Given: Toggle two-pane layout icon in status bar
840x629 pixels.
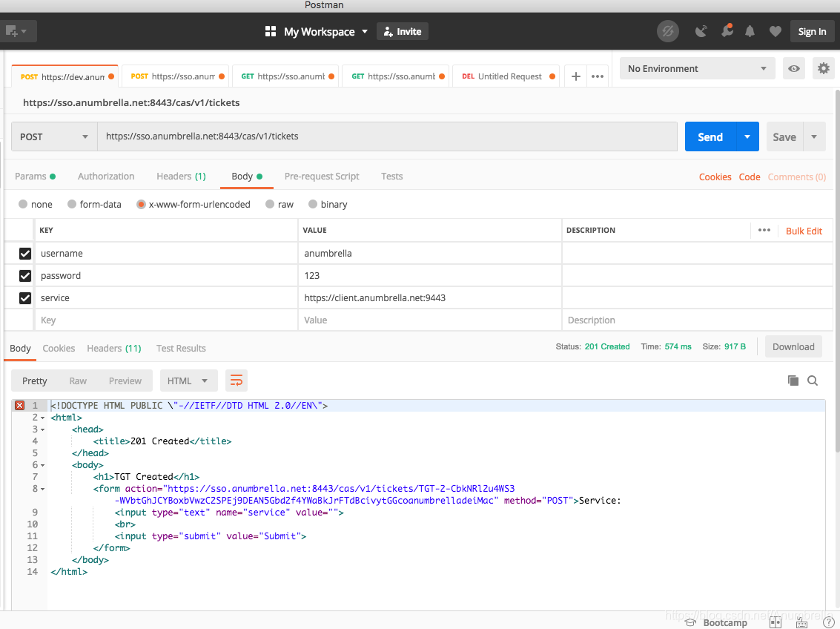Looking at the screenshot, I should pos(775,622).
